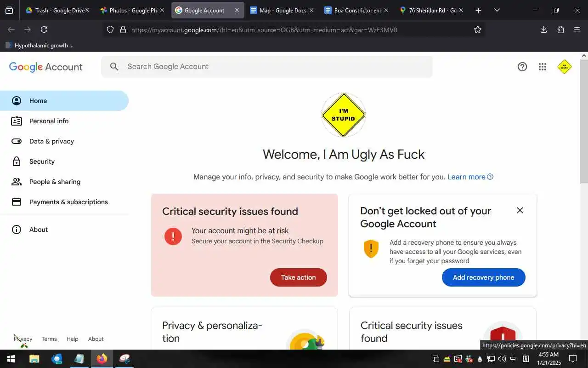
Task: Open tracking protection shield icon
Action: tap(110, 29)
